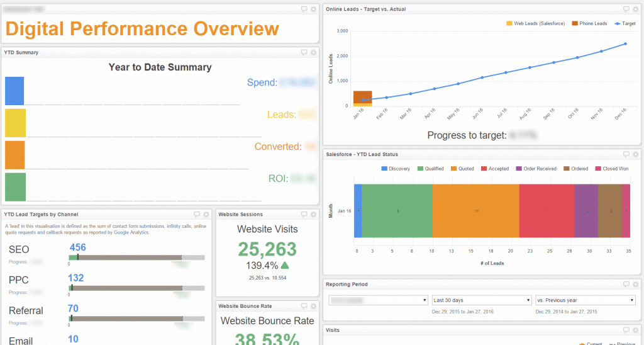Open comments on the Website Bounce Rate widget

(x=304, y=306)
